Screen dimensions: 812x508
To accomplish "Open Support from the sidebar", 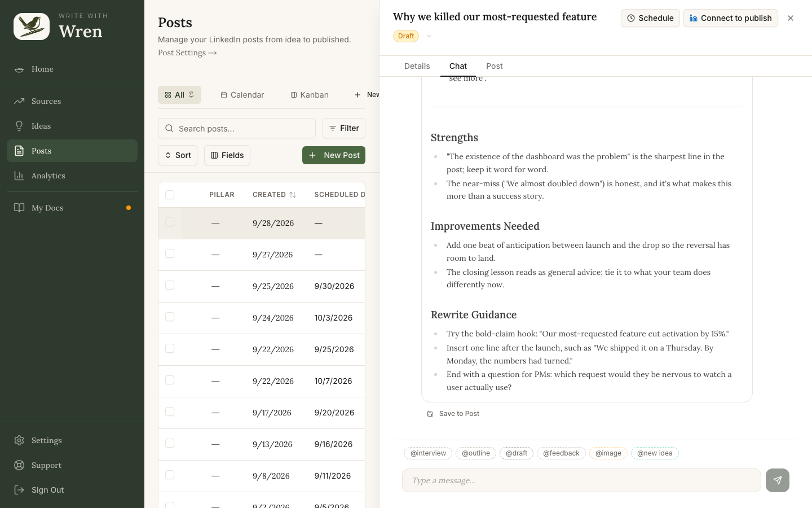I will click(x=72, y=465).
